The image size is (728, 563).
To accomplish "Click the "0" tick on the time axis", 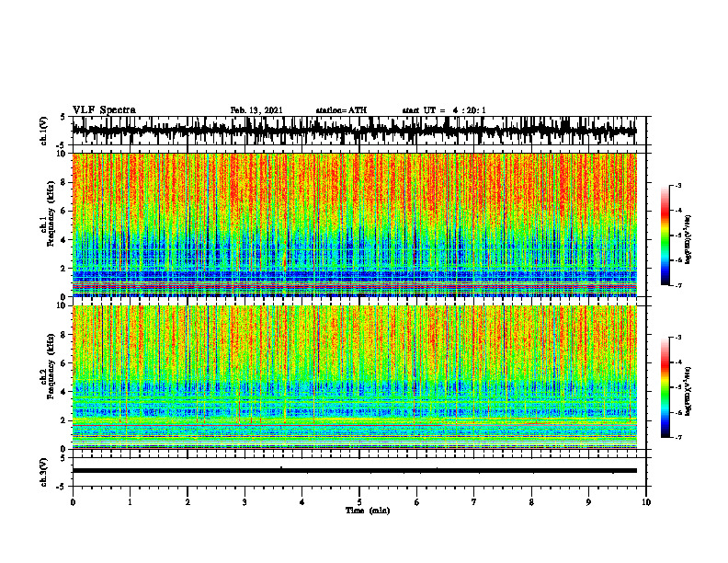I will pos(73,502).
